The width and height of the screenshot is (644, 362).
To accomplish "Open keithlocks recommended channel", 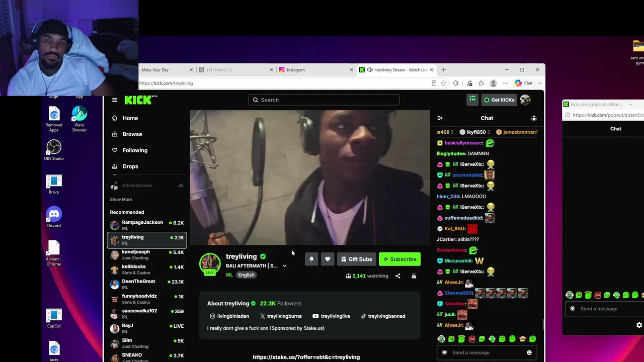I will coord(146,269).
